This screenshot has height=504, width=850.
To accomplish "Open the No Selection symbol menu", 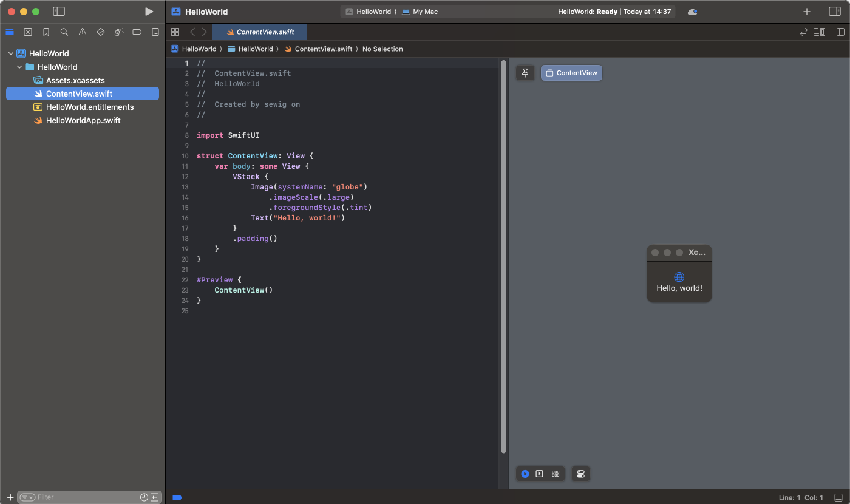I will pyautogui.click(x=382, y=49).
